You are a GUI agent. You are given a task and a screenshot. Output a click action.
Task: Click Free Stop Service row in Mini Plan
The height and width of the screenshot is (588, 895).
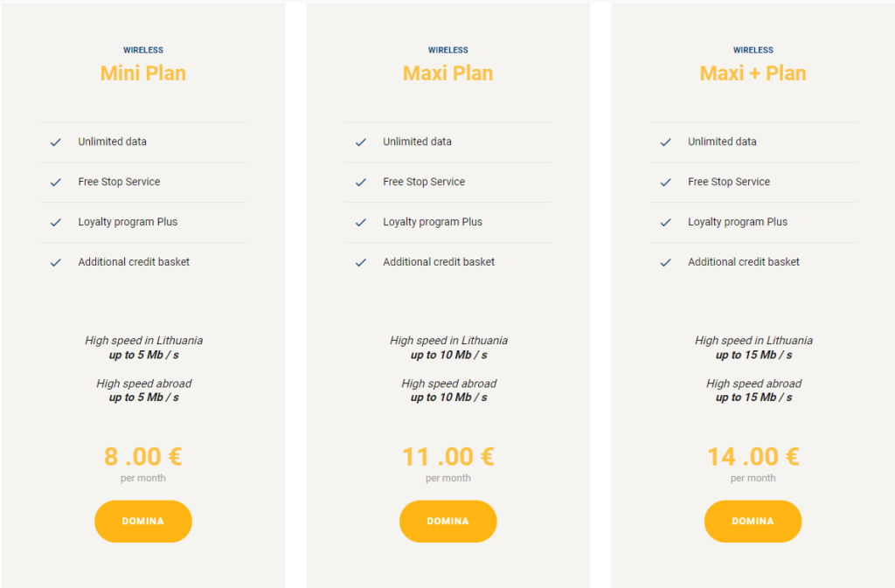(x=118, y=182)
